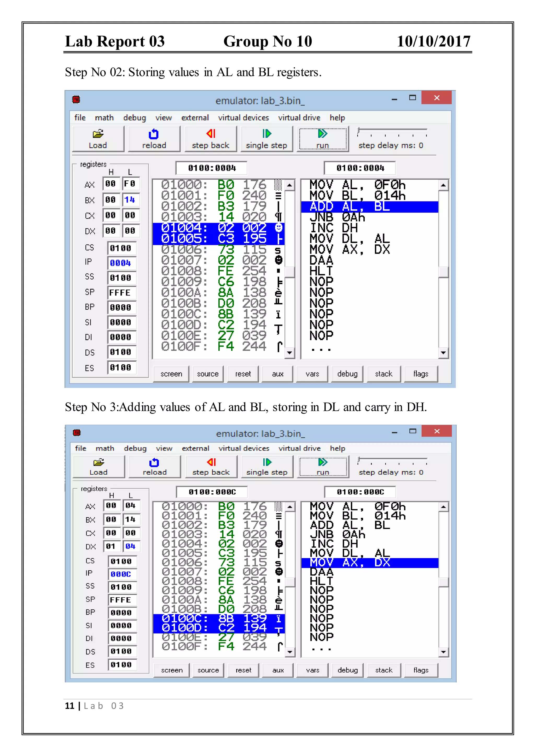Click disassembly scroll up arrow, lower window

(444, 507)
